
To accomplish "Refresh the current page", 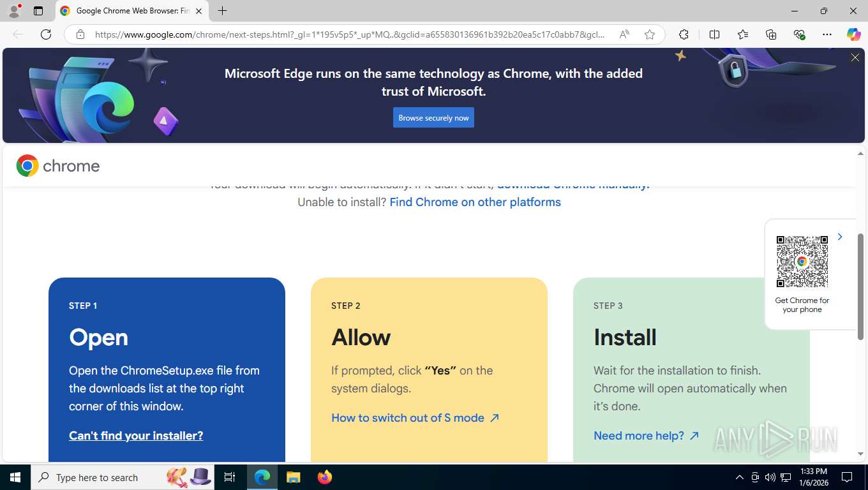I will pos(46,34).
